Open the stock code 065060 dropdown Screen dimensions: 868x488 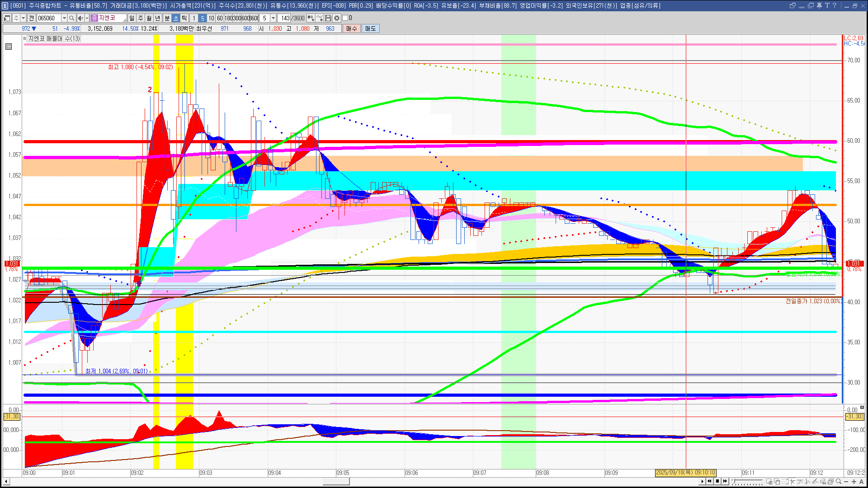tap(64, 18)
